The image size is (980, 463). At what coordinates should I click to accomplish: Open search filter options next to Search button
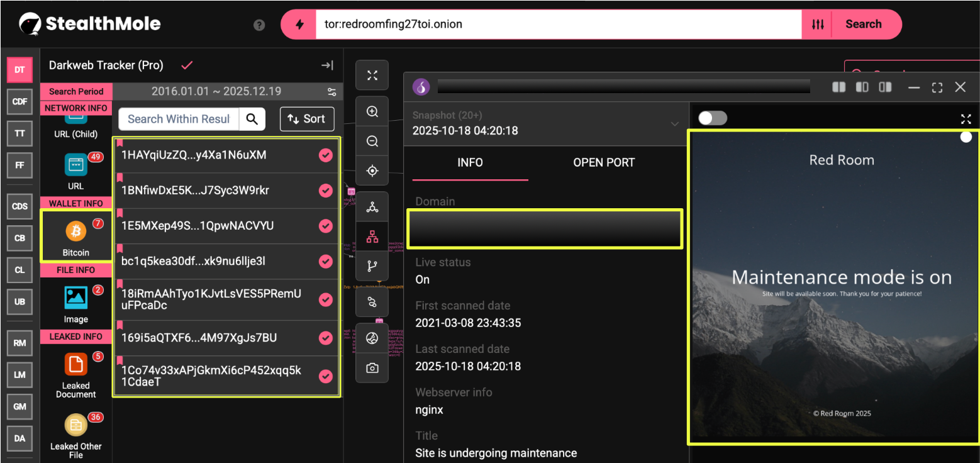pyautogui.click(x=817, y=25)
